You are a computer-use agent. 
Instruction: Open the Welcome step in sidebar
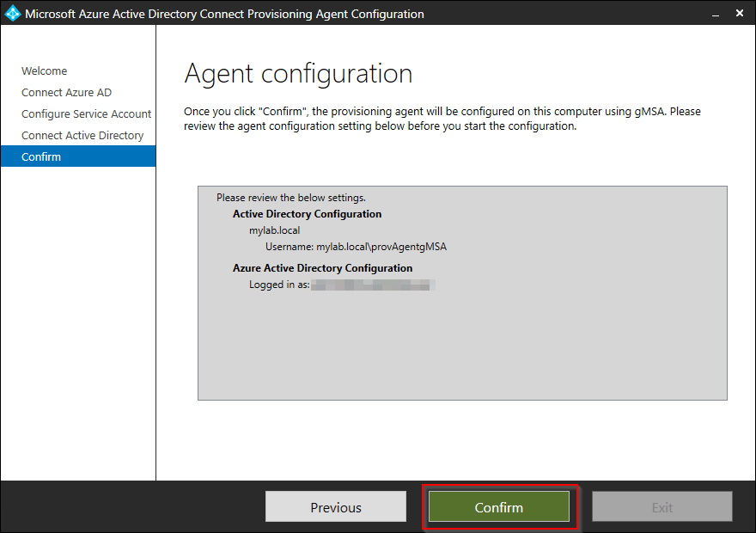(x=45, y=70)
